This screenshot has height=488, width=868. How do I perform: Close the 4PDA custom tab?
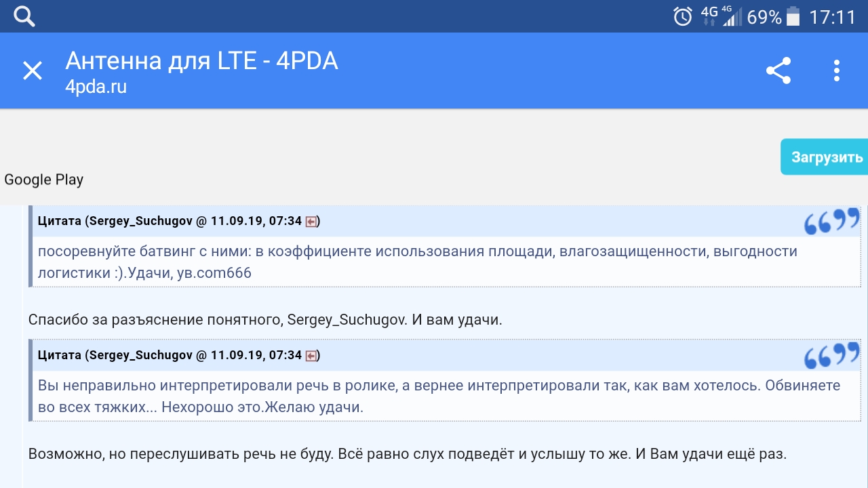[x=33, y=70]
